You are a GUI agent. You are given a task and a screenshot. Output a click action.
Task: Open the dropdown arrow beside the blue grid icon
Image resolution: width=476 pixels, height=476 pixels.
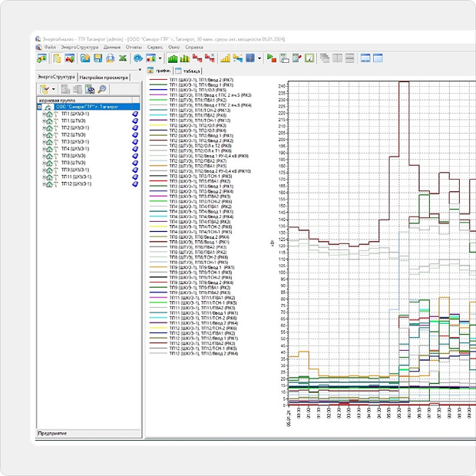pos(259,58)
